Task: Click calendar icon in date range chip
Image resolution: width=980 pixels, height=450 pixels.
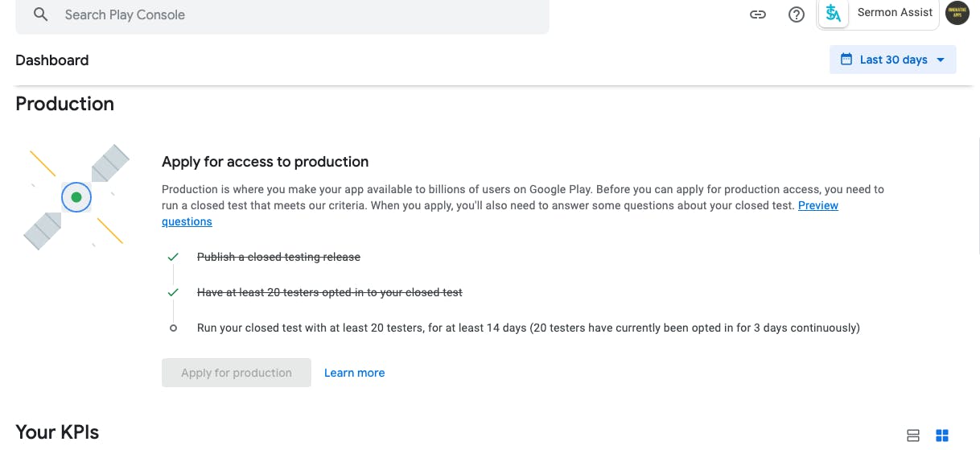Action: pos(846,60)
